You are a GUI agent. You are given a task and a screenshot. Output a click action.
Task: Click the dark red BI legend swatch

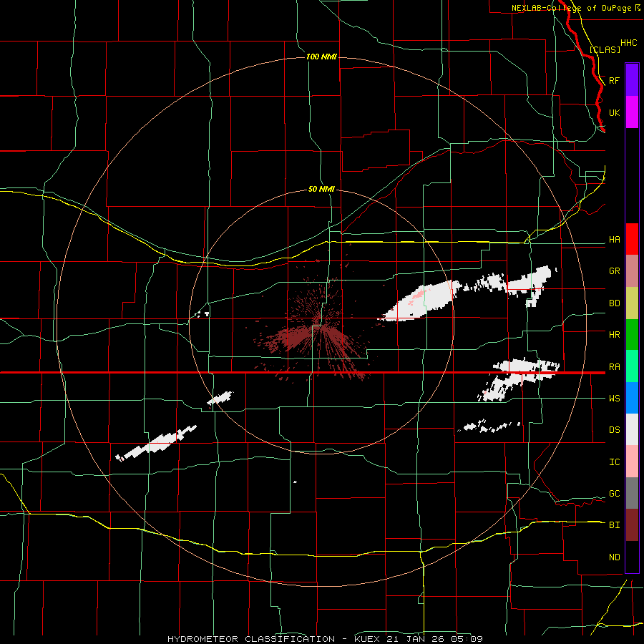(x=632, y=525)
